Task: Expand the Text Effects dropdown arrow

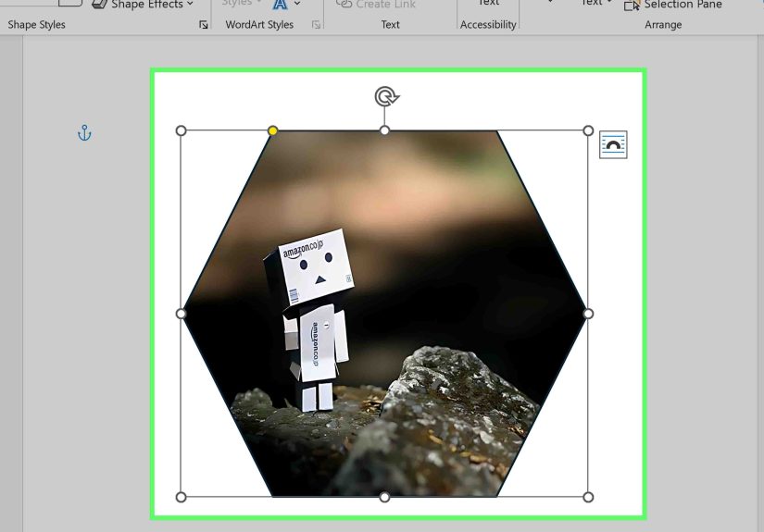Action: pyautogui.click(x=297, y=4)
